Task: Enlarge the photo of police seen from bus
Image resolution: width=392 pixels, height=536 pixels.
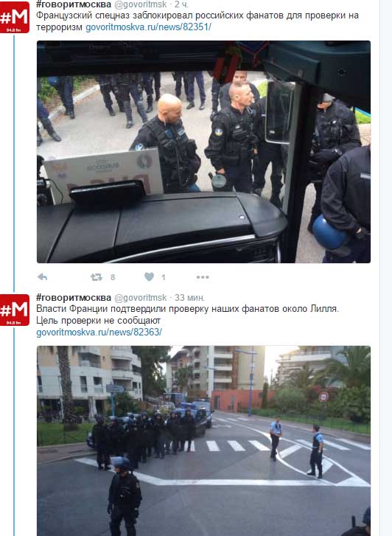Action: pyautogui.click(x=203, y=152)
